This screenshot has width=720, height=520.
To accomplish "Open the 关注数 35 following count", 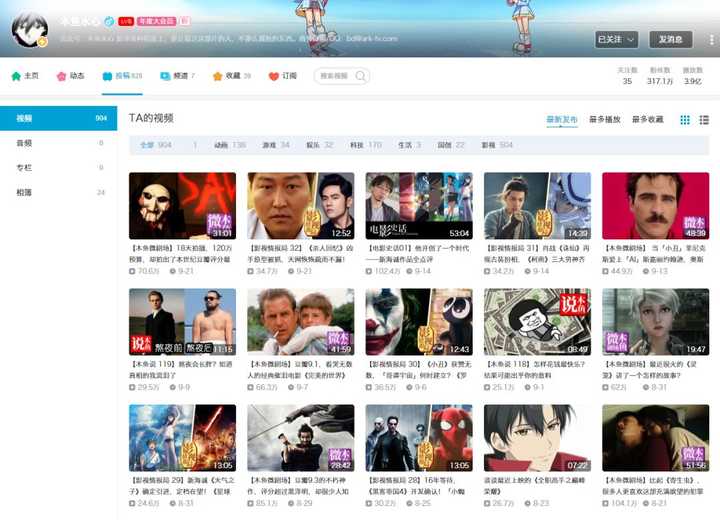I will [627, 76].
